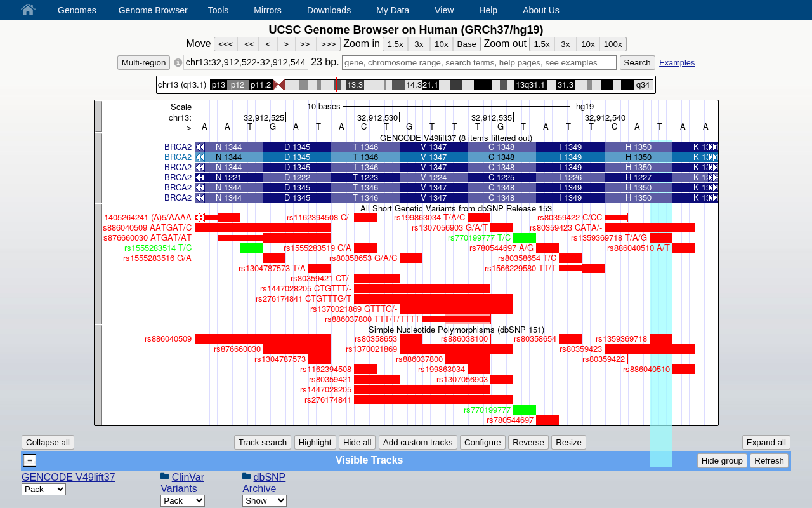Move far left with <<< button

225,44
